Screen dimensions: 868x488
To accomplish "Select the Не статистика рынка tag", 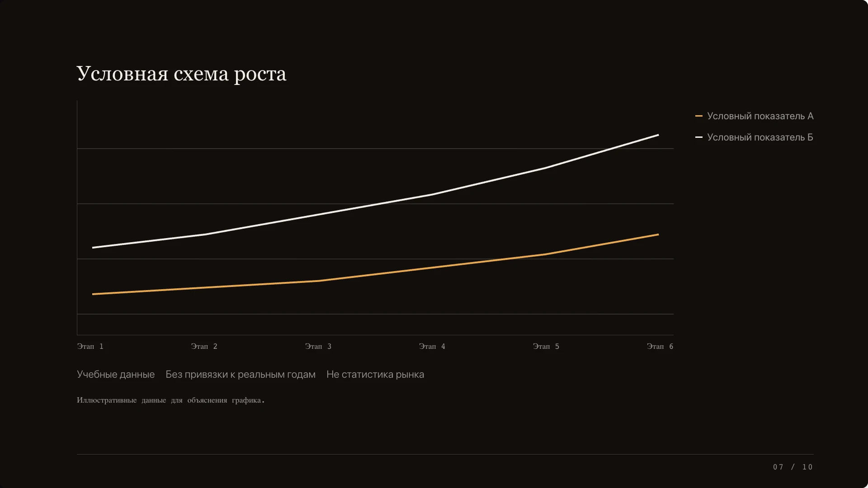I will click(375, 375).
